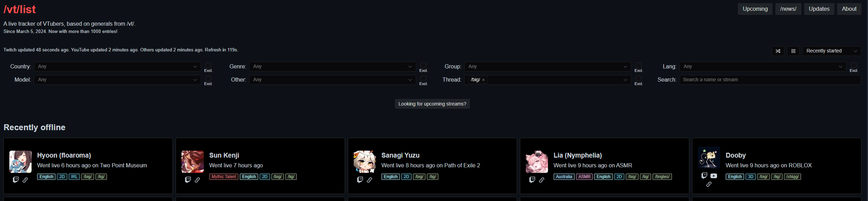This screenshot has height=201, width=868.
Task: Open Sun Kenji's name link
Action: pos(224,155)
